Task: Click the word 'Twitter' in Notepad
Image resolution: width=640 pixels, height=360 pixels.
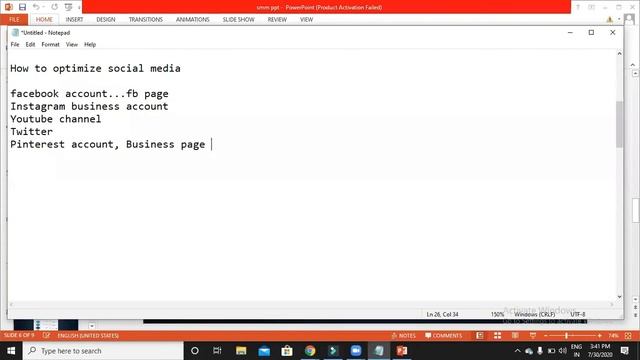Action: pyautogui.click(x=31, y=132)
